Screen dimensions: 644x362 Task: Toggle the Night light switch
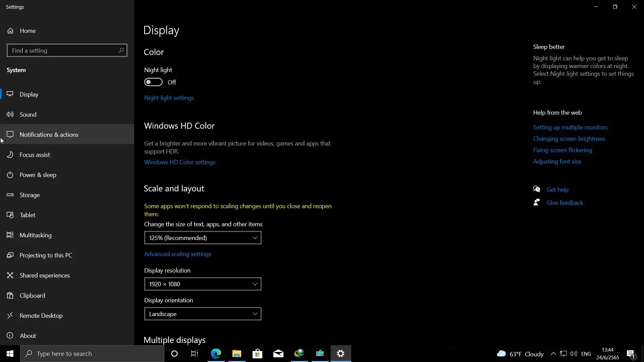coord(153,82)
